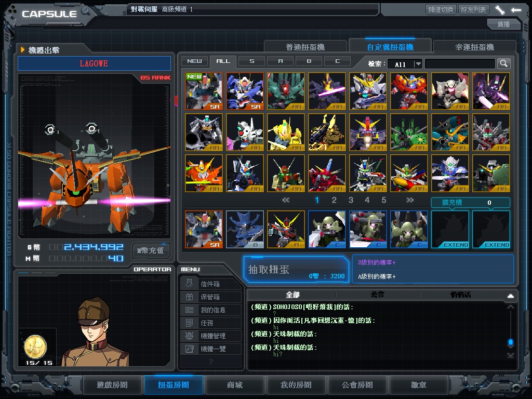Expand 機體出擊 panel arrow
The image size is (532, 399).
point(23,50)
